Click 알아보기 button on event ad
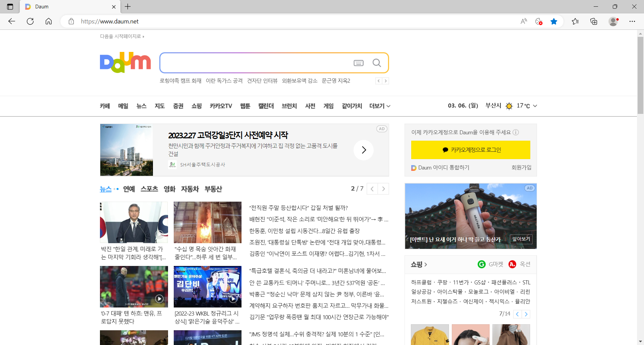This screenshot has width=644, height=345. 521,239
